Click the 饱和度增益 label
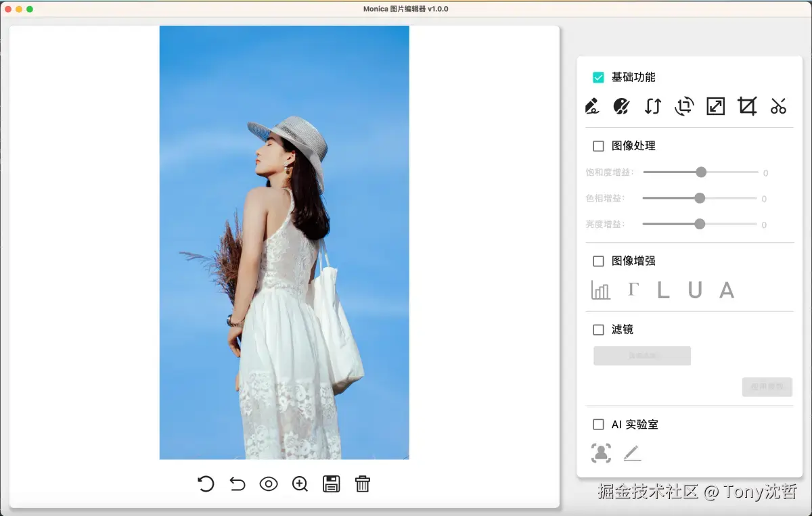This screenshot has width=812, height=516. (x=610, y=172)
